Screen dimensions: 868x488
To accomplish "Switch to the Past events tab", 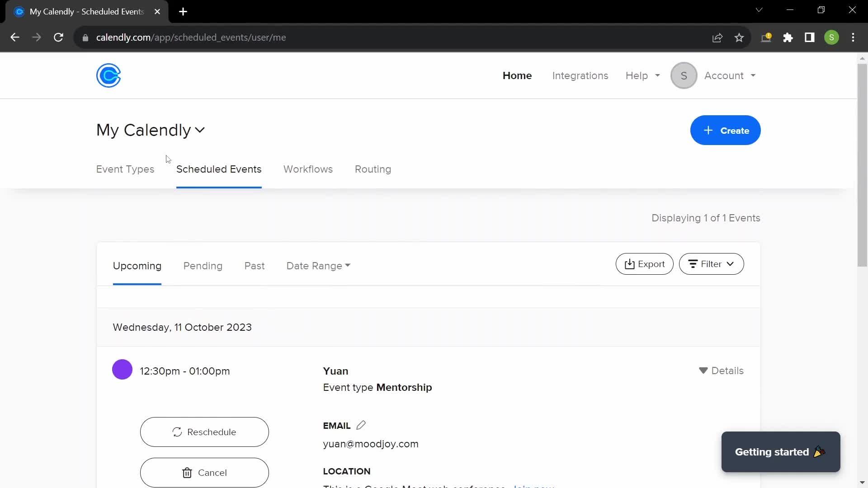I will tap(255, 266).
